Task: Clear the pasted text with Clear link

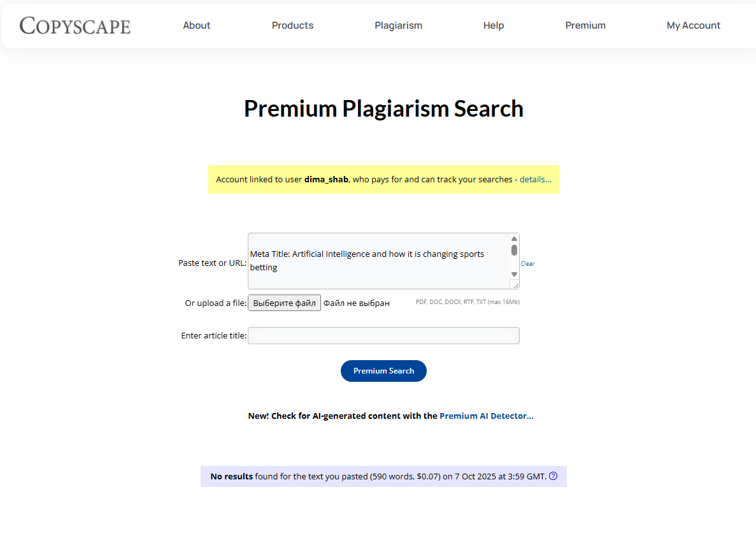Action: coord(527,264)
